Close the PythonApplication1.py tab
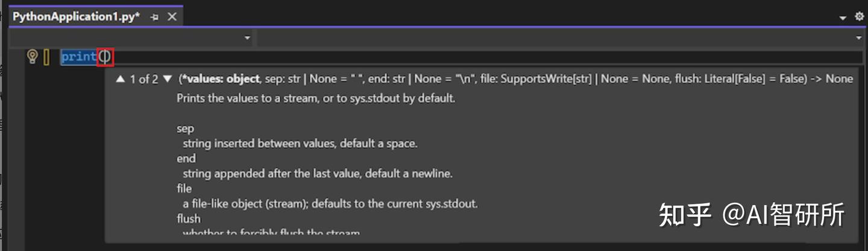The width and height of the screenshot is (868, 251). tap(172, 17)
